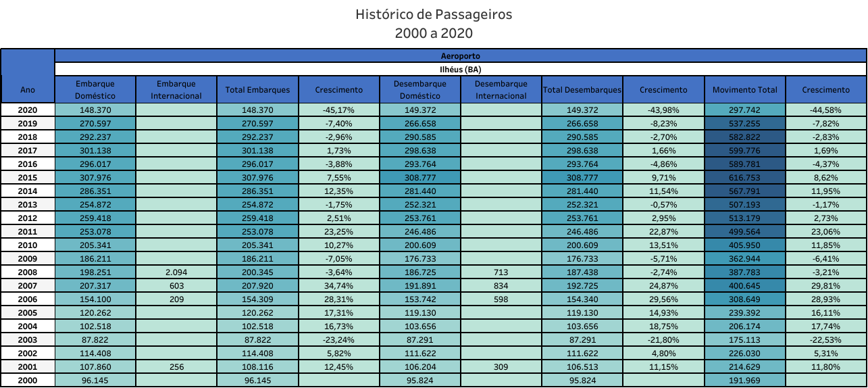Select the 2.094 Embarque Internacional cell

[x=176, y=272]
